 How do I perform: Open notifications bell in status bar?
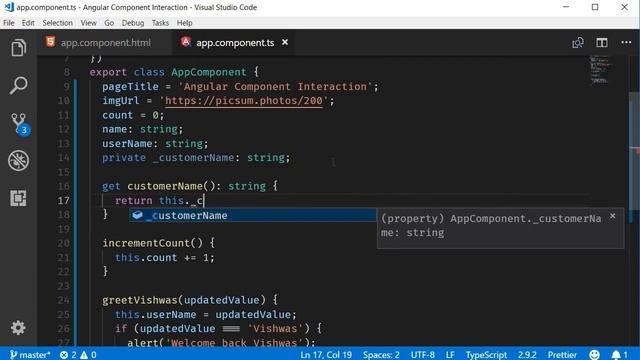pyautogui.click(x=619, y=354)
